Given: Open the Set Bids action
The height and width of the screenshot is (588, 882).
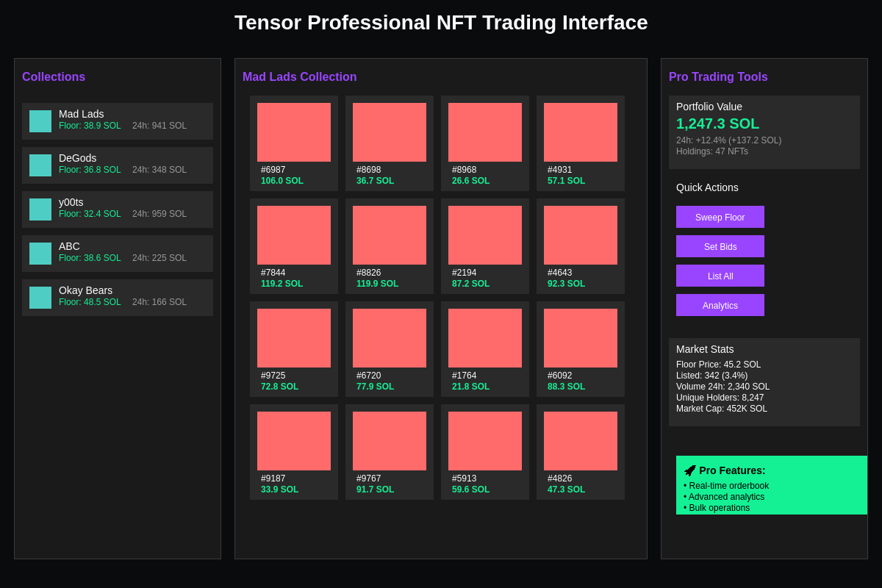Looking at the screenshot, I should [x=720, y=246].
